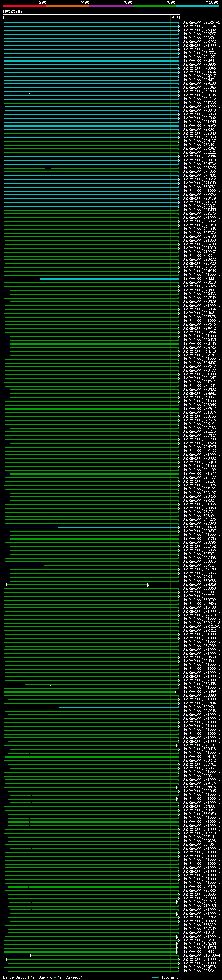Screen dimensions: 222x980
Task: Select hit label UniRef100_B9SN54
Action: tap(199, 332)
